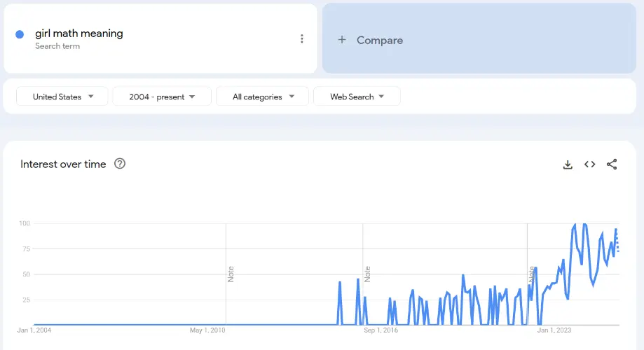Add a comparison term with Compare
Viewport: 644px width, 350px height.
click(479, 38)
